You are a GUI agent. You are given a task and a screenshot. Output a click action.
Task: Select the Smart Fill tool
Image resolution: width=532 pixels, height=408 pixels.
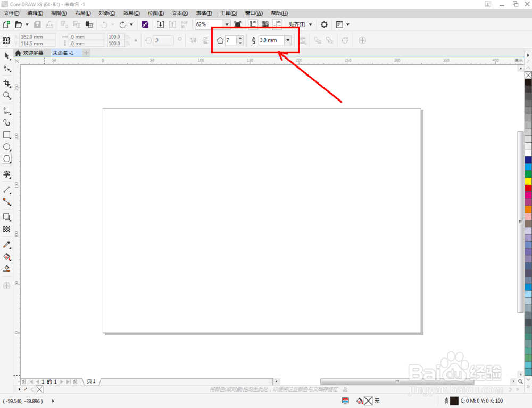click(x=7, y=269)
